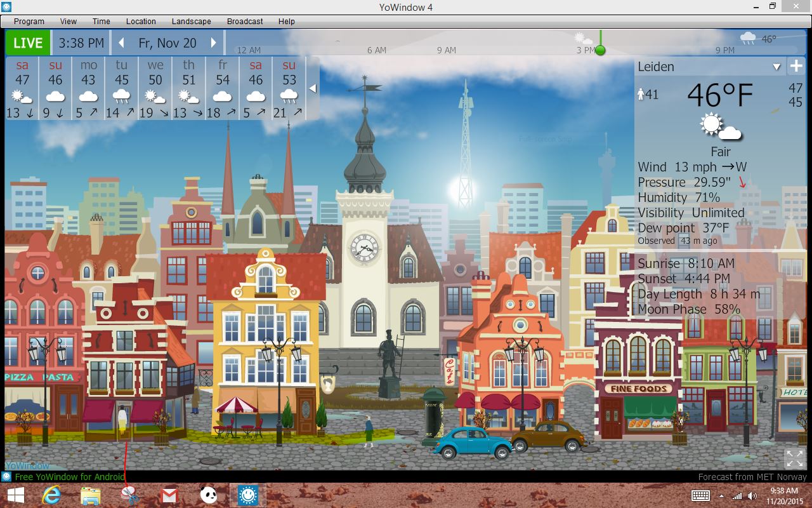Open the on-screen keyboard tray icon
This screenshot has width=812, height=508.
click(x=700, y=495)
